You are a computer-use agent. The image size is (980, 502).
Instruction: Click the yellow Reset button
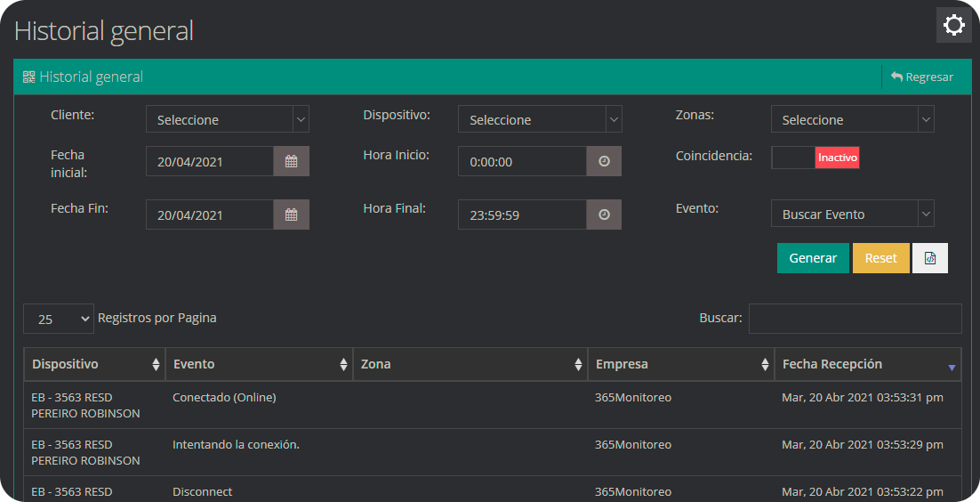[880, 258]
